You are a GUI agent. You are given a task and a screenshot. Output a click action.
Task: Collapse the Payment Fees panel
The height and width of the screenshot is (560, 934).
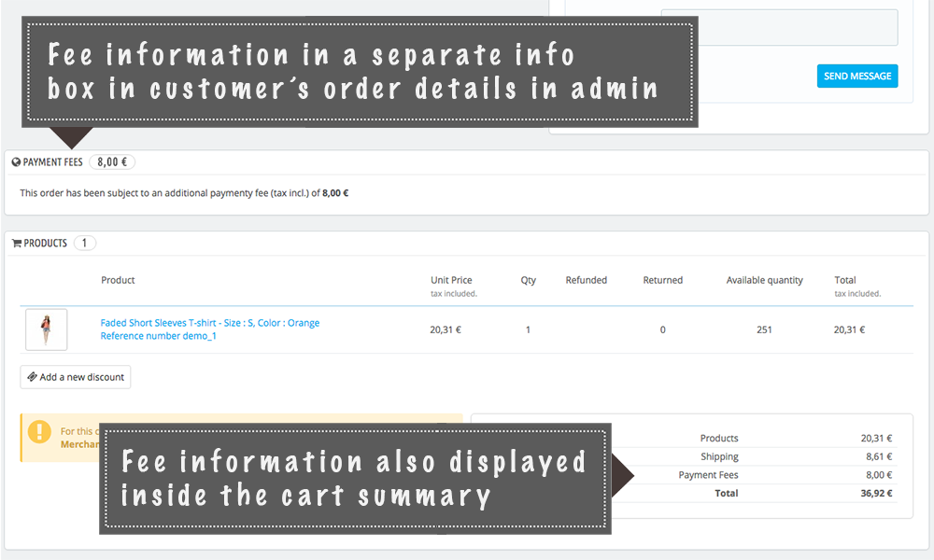click(52, 161)
